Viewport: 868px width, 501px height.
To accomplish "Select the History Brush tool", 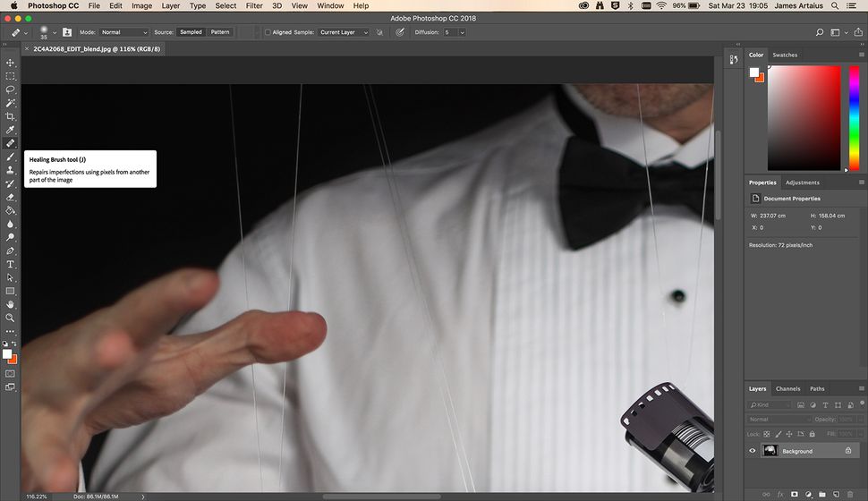I will 10,183.
